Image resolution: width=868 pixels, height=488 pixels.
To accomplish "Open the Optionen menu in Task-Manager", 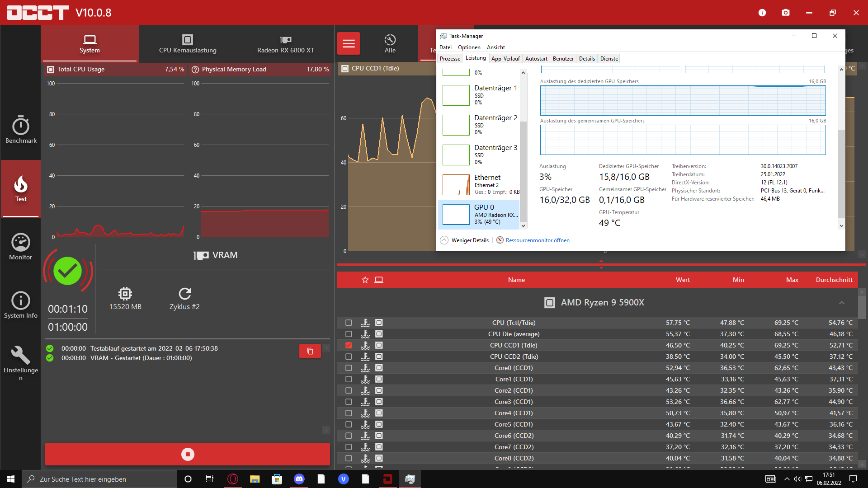I will click(x=469, y=47).
